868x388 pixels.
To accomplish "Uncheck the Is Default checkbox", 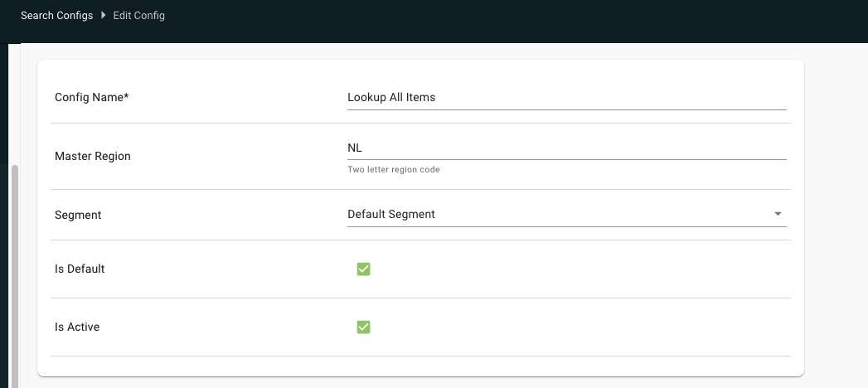I will pos(363,269).
